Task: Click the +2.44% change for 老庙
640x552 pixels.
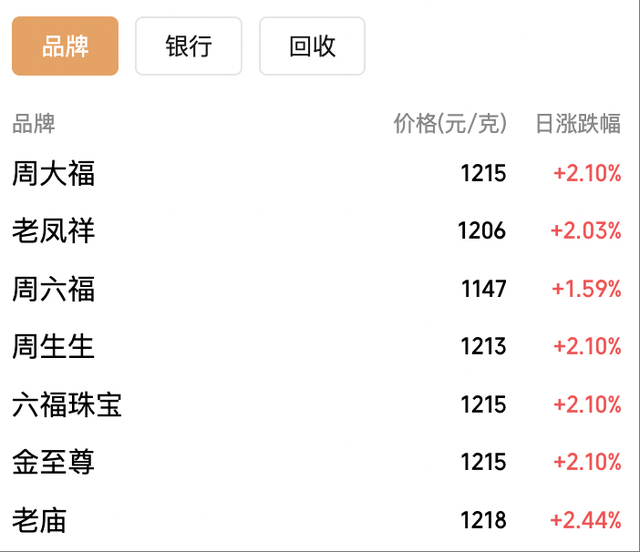Action: click(586, 520)
